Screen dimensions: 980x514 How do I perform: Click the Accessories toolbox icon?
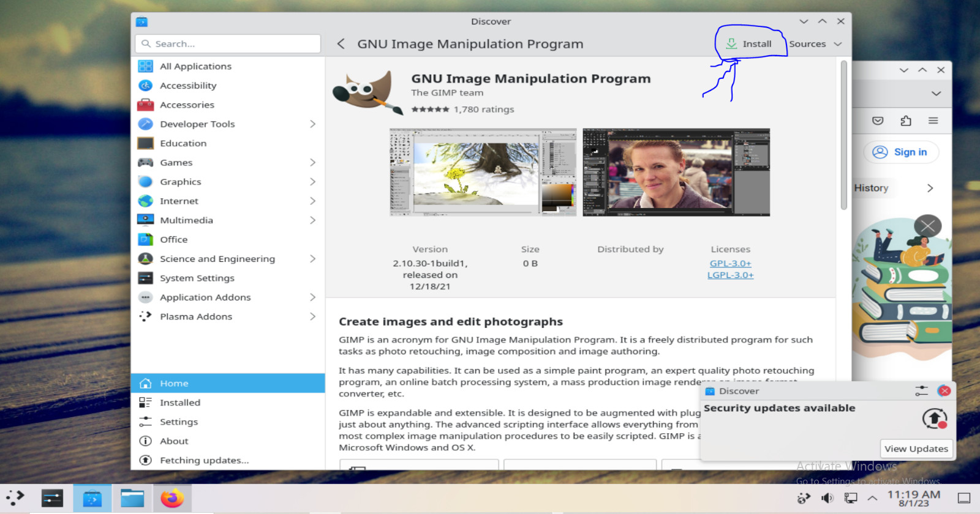tap(145, 105)
